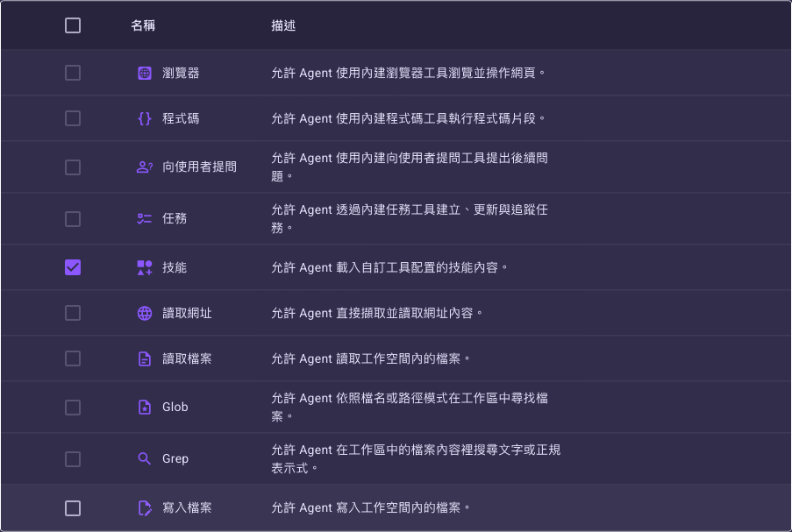Image resolution: width=792 pixels, height=532 pixels.
Task: Check the Grep row checkbox
Action: (x=73, y=459)
